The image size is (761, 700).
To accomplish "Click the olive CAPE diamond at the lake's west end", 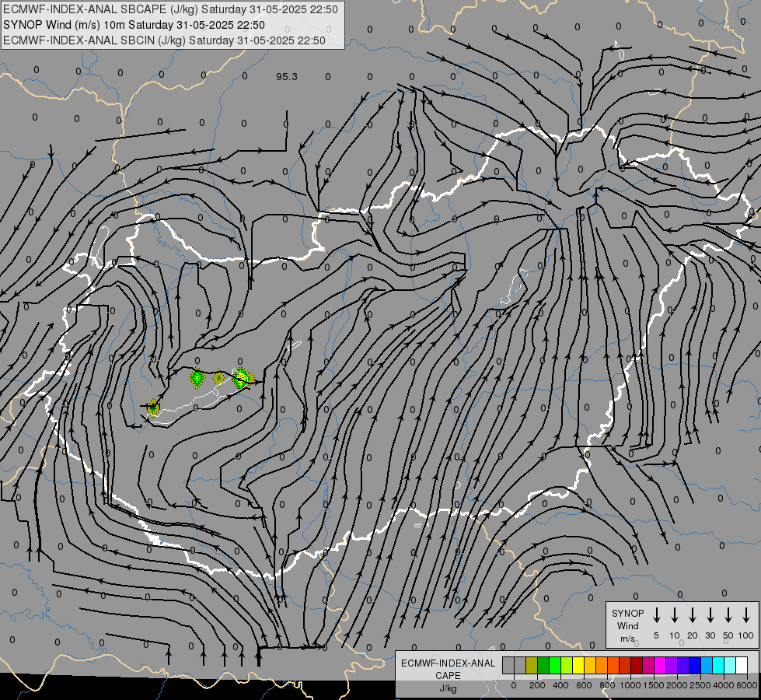I will 153,408.
